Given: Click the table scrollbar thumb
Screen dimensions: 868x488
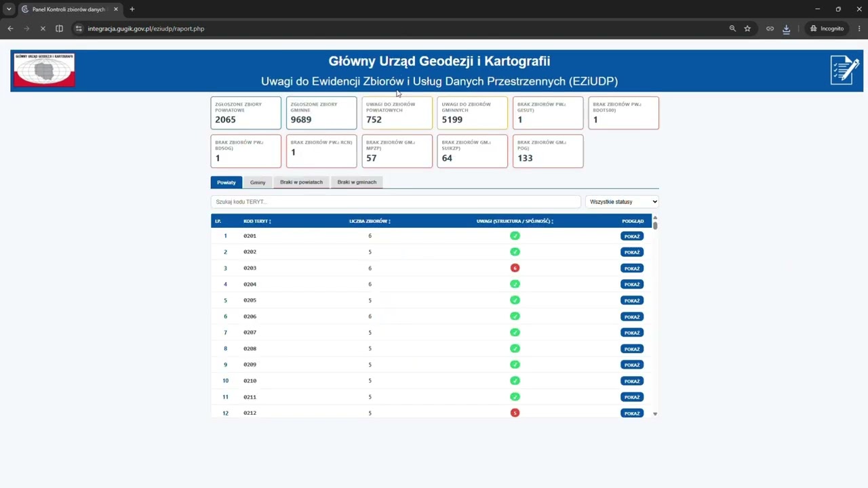Looking at the screenshot, I should click(x=655, y=225).
